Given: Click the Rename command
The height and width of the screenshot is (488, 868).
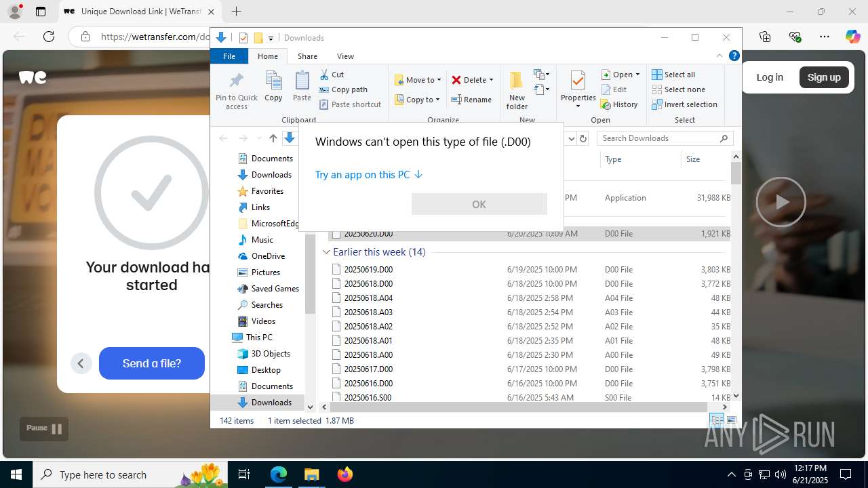Looking at the screenshot, I should [x=471, y=100].
